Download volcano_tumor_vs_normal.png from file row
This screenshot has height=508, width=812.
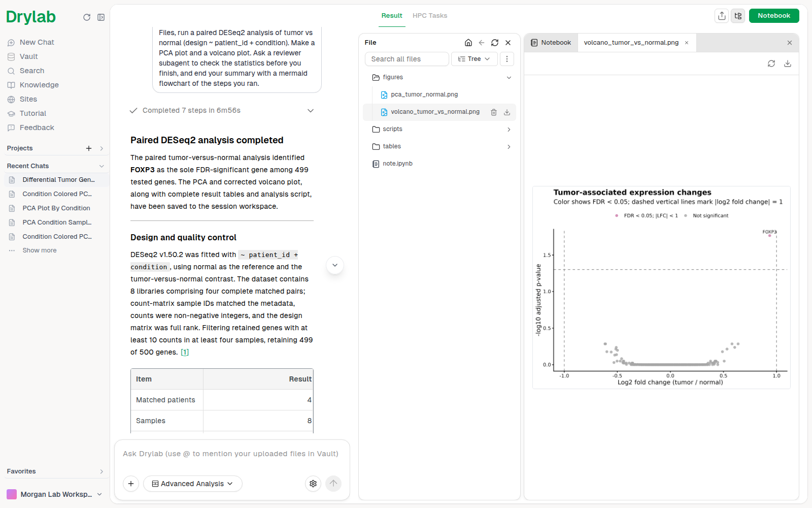(507, 112)
